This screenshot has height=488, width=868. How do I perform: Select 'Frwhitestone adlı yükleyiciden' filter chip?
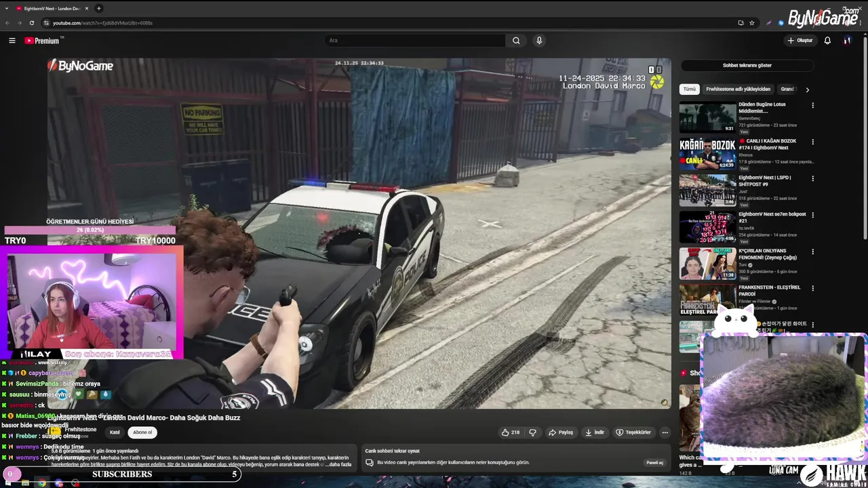tap(738, 89)
